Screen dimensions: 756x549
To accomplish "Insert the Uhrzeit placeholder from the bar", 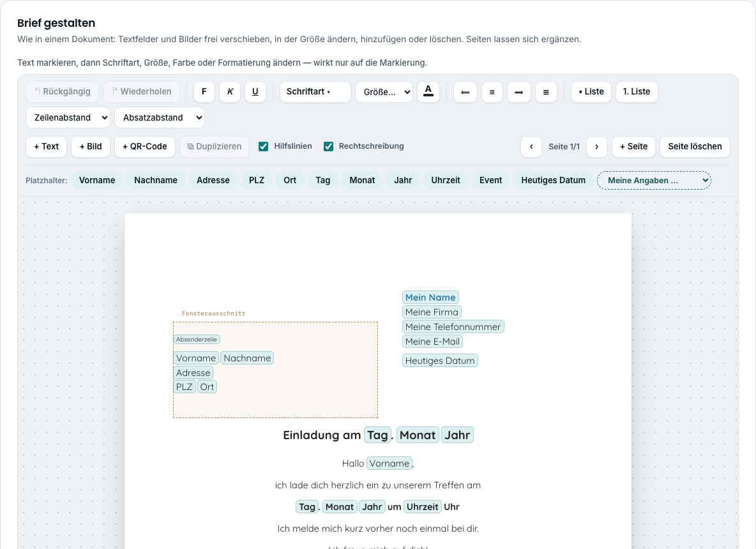I will click(x=446, y=180).
